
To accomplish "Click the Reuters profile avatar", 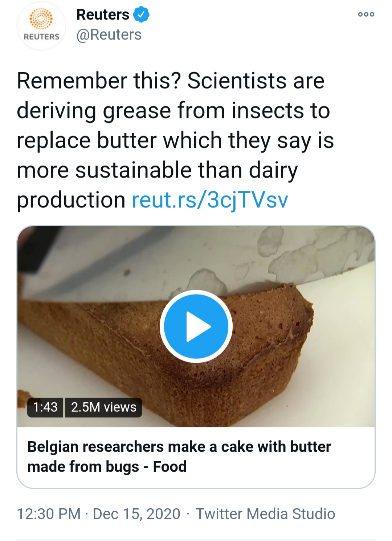I will coord(41,26).
